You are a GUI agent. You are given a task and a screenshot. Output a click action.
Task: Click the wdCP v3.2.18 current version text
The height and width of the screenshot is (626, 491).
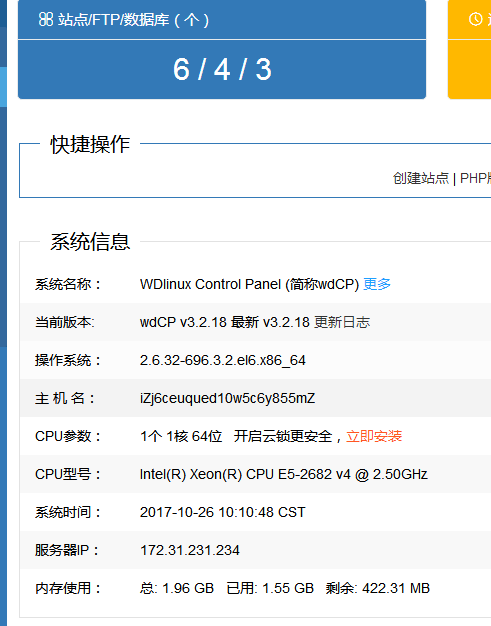tap(183, 322)
